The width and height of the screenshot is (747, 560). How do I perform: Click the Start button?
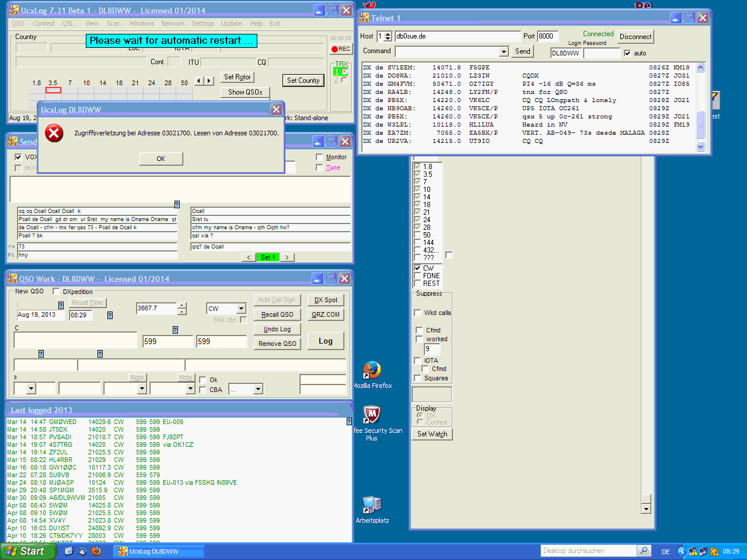(27, 551)
